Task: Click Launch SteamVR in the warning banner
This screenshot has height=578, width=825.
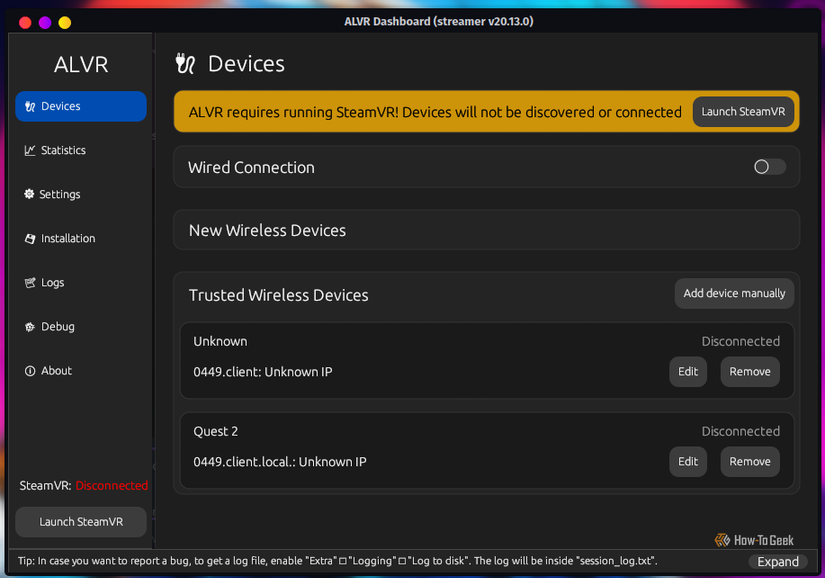Action: 743,111
